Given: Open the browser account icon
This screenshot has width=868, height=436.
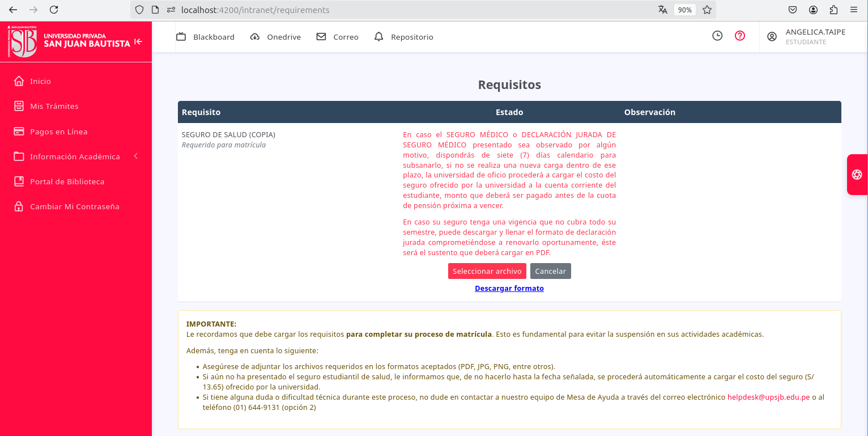Looking at the screenshot, I should pos(813,10).
